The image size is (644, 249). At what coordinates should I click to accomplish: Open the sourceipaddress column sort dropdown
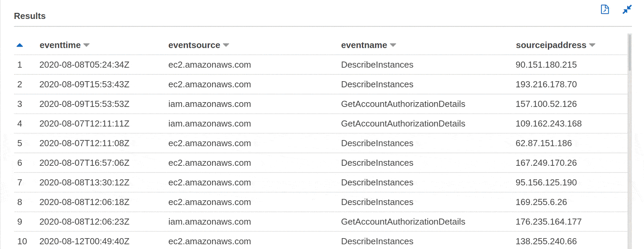pyautogui.click(x=592, y=45)
